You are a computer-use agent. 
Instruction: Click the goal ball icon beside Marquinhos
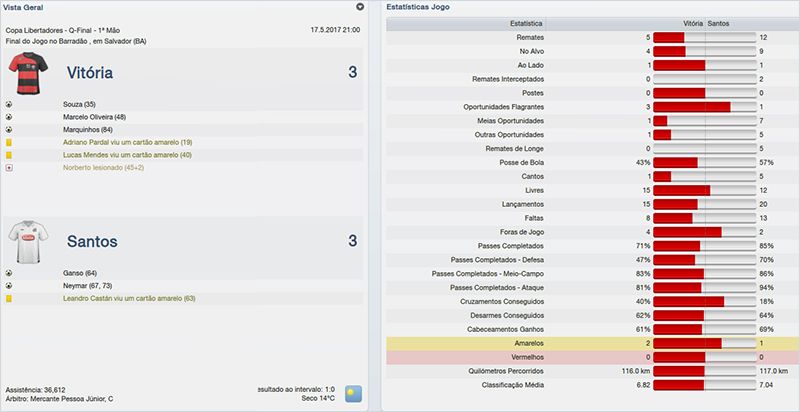tap(9, 129)
